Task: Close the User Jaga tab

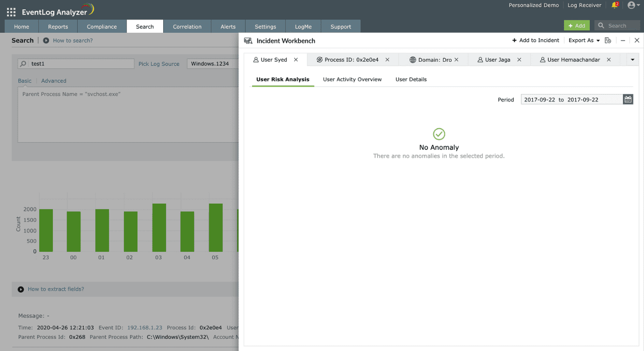Action: [519, 60]
